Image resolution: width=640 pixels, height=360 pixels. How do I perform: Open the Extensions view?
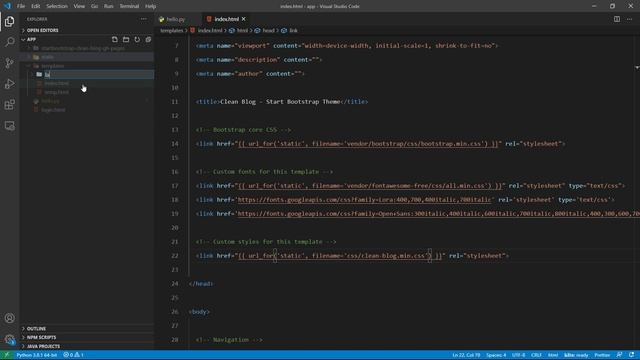[x=9, y=105]
